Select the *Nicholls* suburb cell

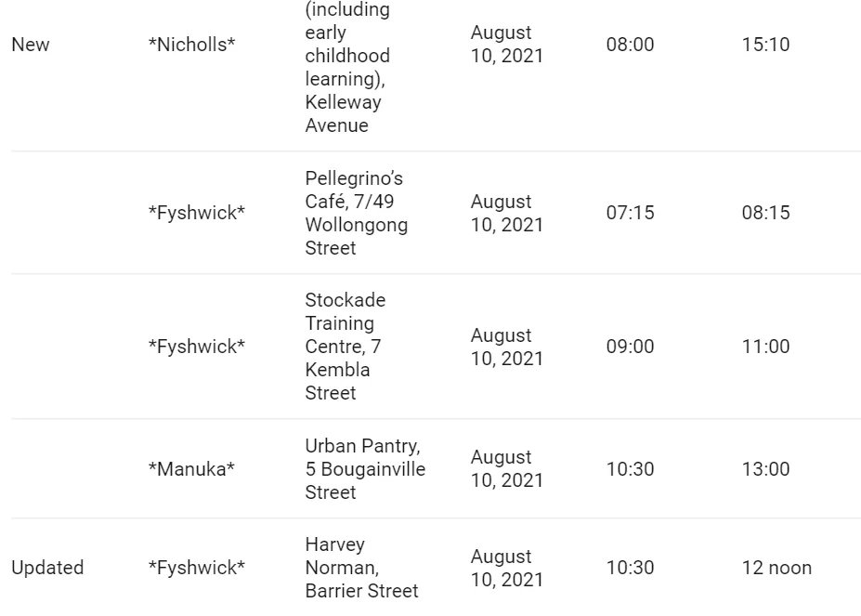(x=191, y=45)
